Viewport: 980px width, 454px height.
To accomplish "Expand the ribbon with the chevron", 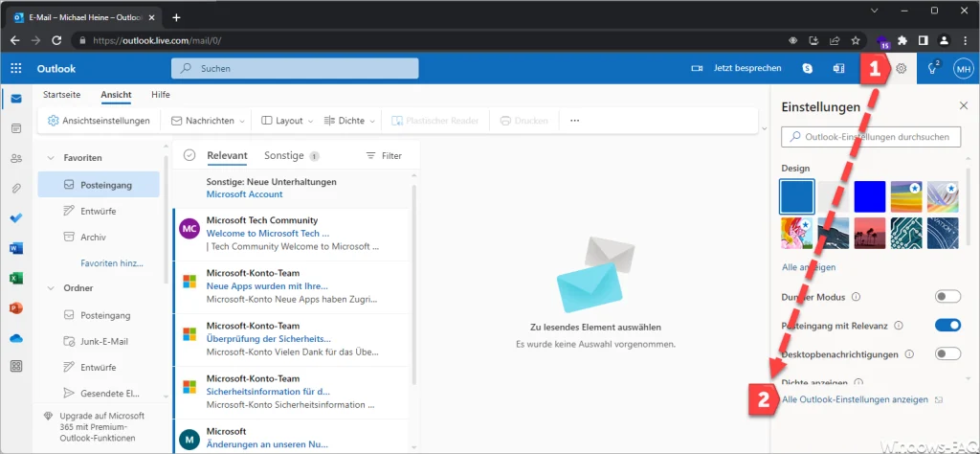I will [x=764, y=128].
